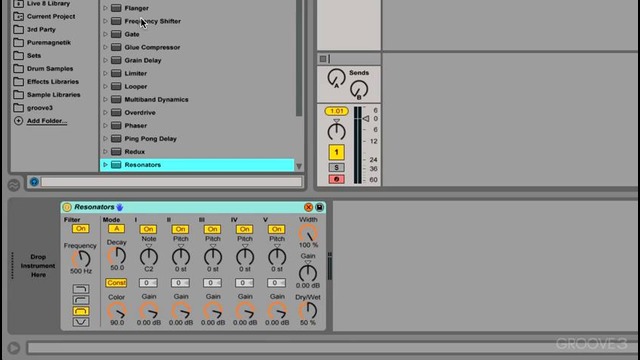Toggle the Resonators device activator
Screen dimensions: 640x360
pyautogui.click(x=67, y=207)
